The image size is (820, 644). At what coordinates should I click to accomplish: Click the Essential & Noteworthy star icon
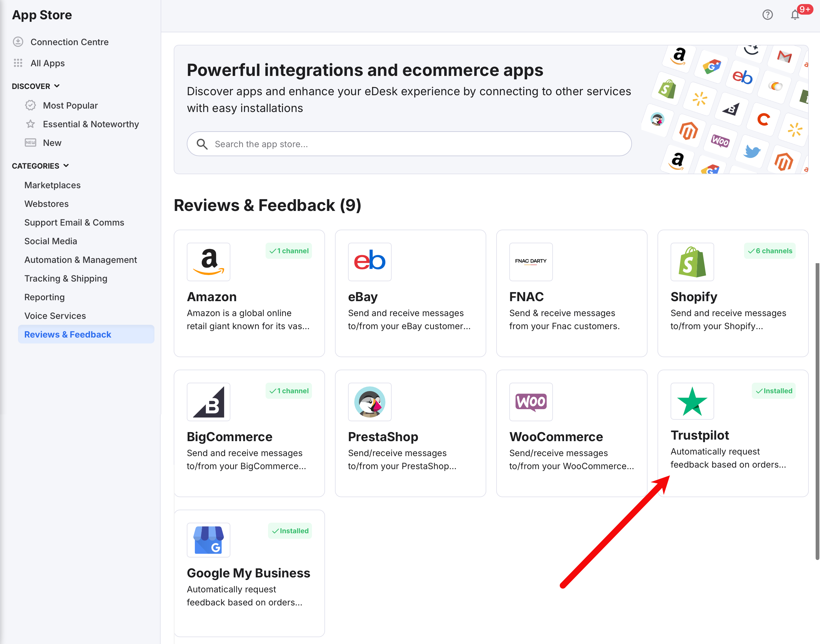pyautogui.click(x=31, y=124)
